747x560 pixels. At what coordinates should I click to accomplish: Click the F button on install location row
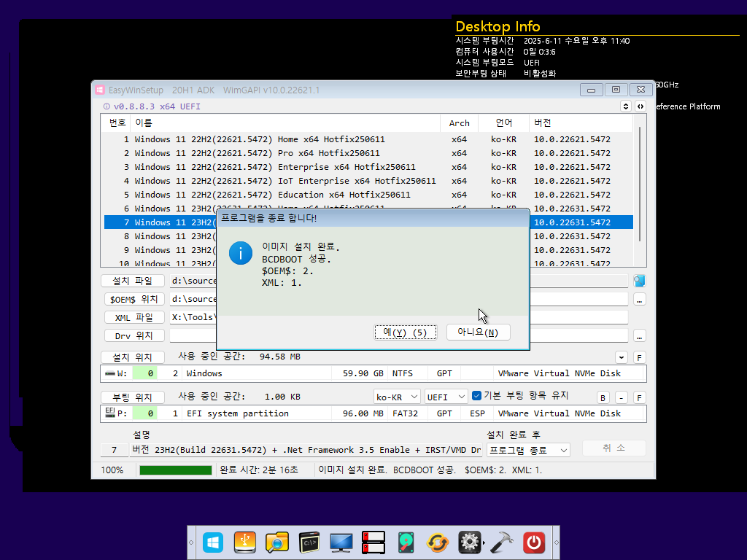point(639,357)
